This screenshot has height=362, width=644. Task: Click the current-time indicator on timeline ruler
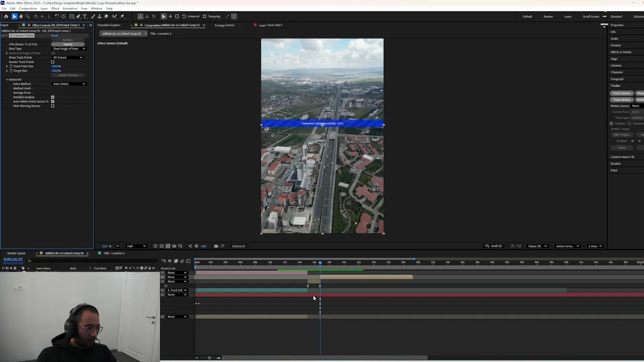(320, 262)
